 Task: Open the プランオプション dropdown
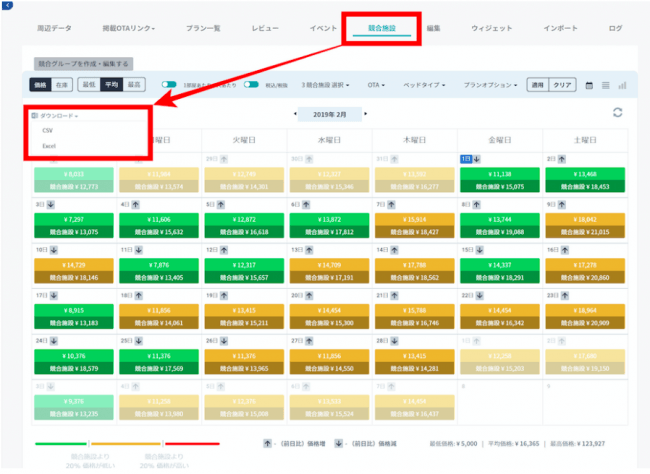[x=490, y=85]
